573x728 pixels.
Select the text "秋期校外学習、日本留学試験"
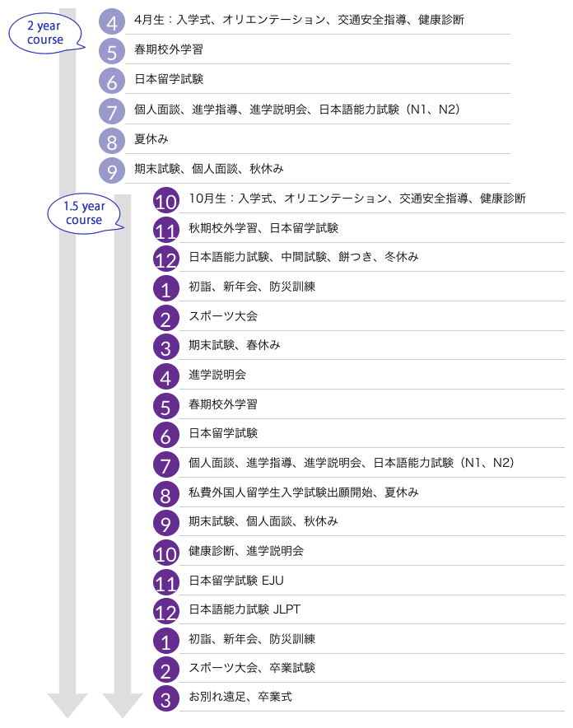point(263,228)
